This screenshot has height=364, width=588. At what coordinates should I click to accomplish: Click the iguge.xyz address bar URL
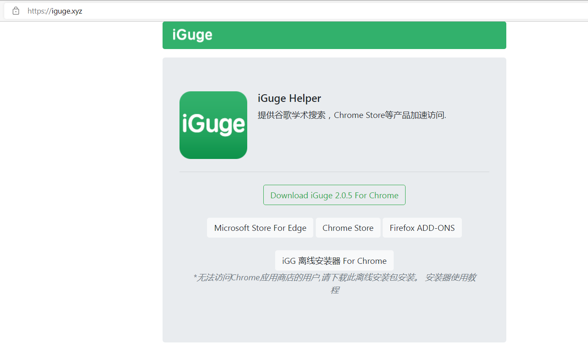pos(55,11)
